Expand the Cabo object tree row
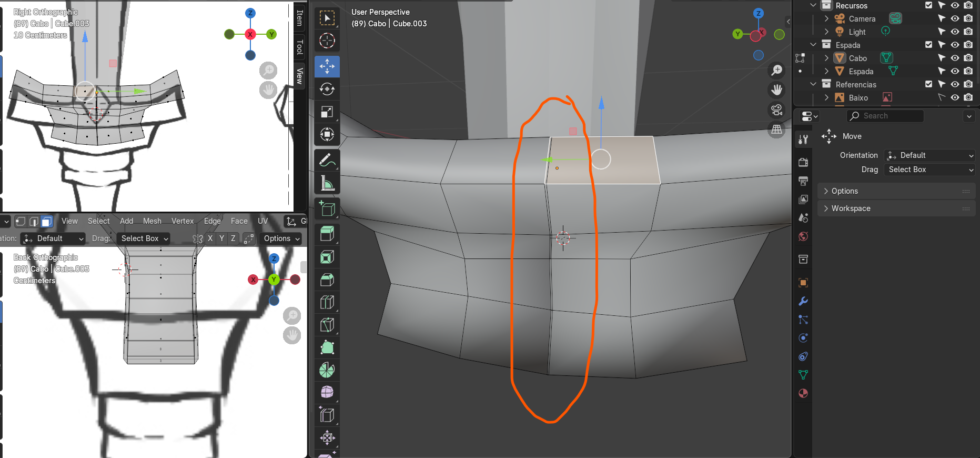Viewport: 980px width, 458px height. pos(826,58)
